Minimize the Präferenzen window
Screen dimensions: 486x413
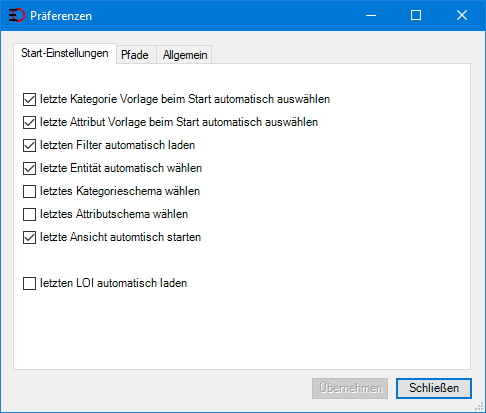(371, 15)
